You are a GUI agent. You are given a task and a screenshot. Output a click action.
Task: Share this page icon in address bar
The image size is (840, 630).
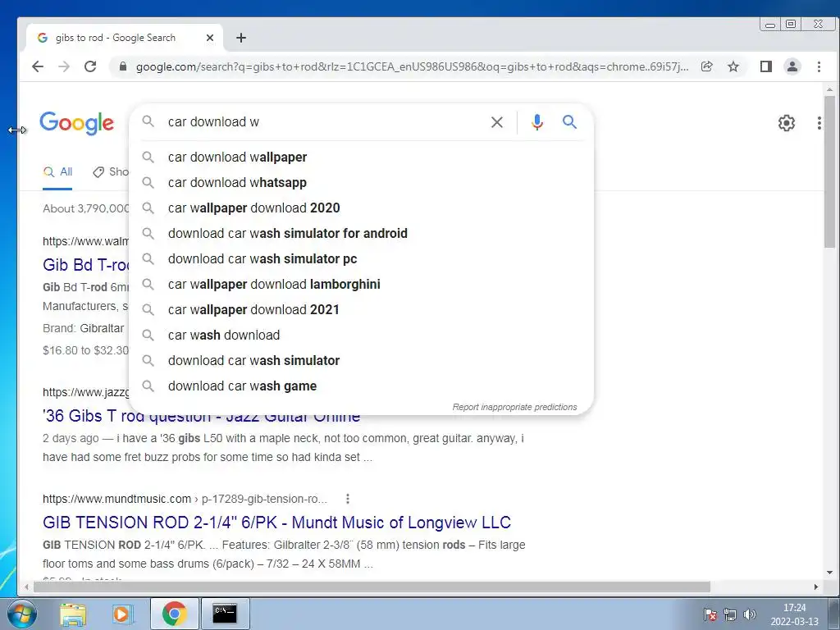(706, 66)
